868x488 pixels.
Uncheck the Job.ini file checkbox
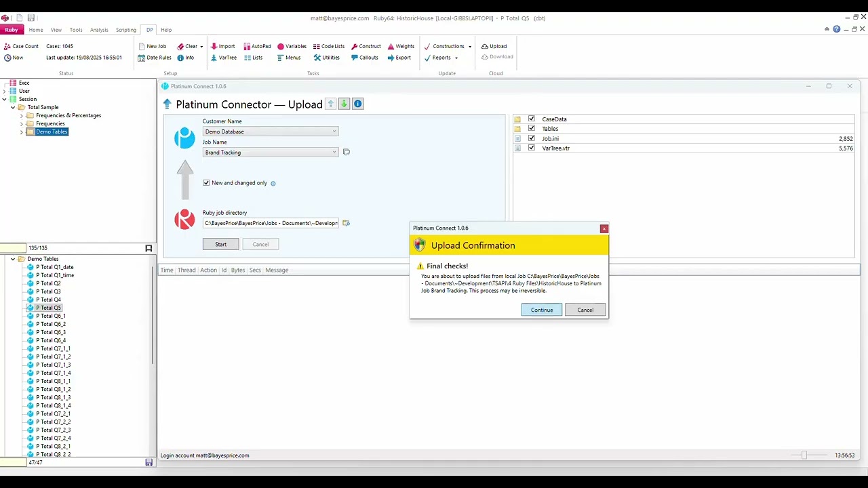(x=532, y=138)
